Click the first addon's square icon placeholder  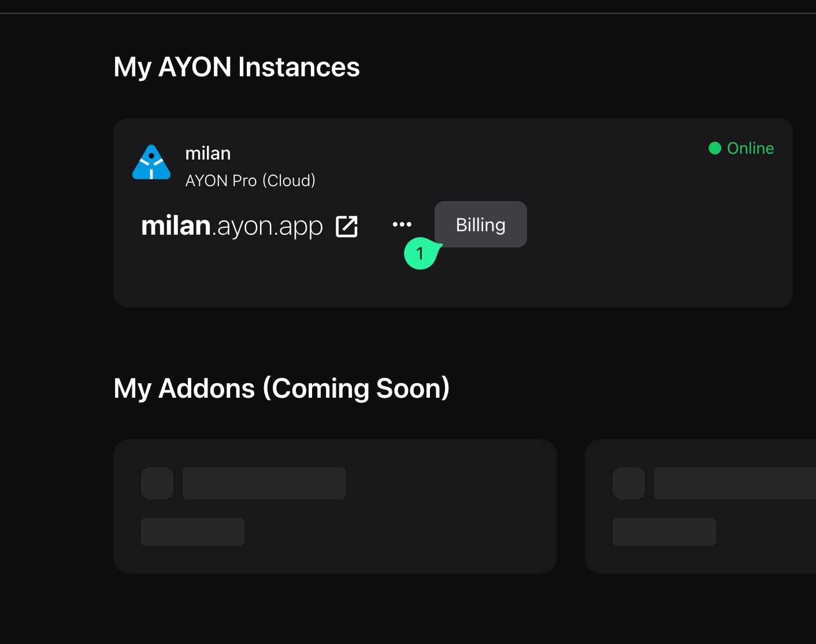(157, 483)
